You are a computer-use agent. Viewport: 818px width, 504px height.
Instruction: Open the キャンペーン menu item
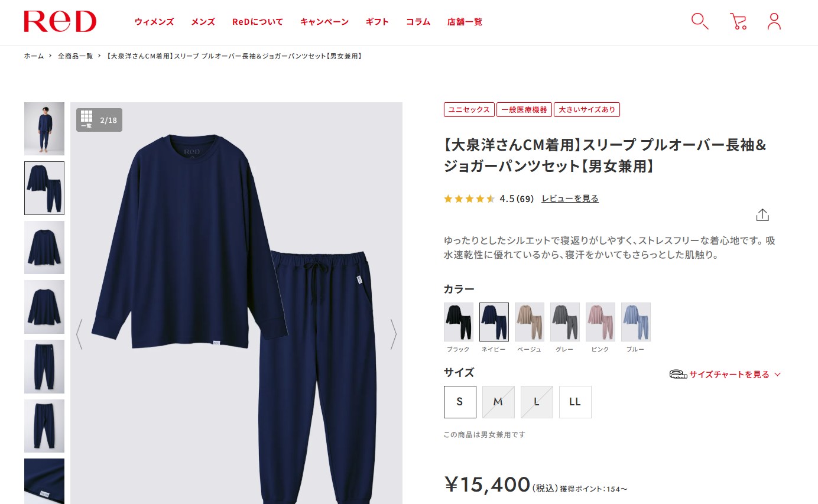coord(324,22)
